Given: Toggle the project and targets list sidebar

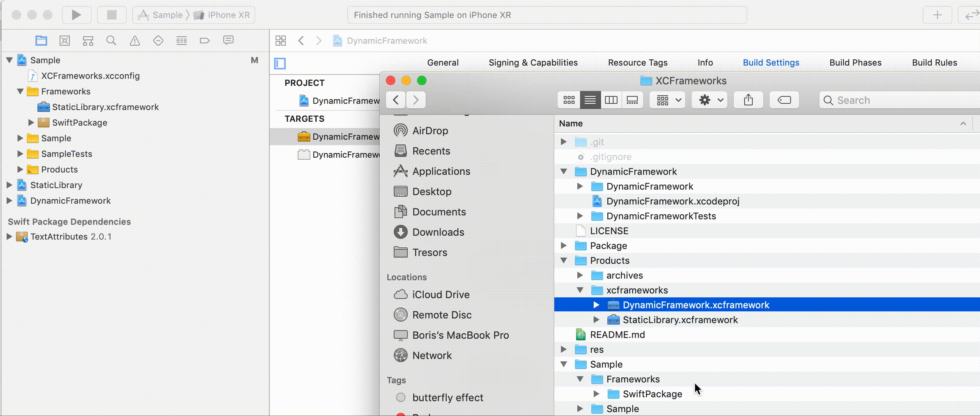Looking at the screenshot, I should tap(280, 63).
